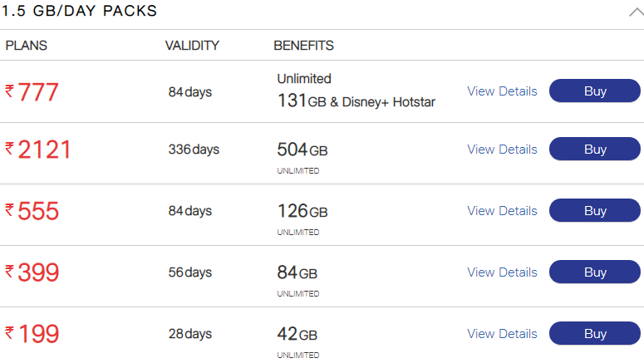Buy the ₹199 plan
The width and height of the screenshot is (644, 363).
click(x=595, y=333)
